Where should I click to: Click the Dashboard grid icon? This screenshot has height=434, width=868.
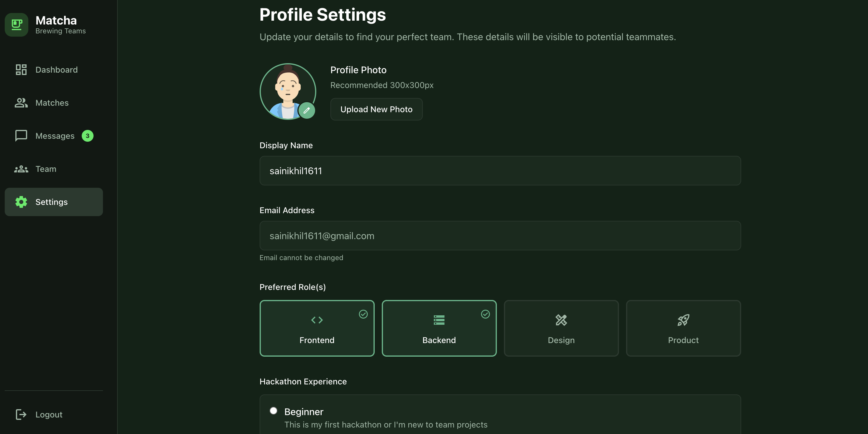[x=21, y=70]
